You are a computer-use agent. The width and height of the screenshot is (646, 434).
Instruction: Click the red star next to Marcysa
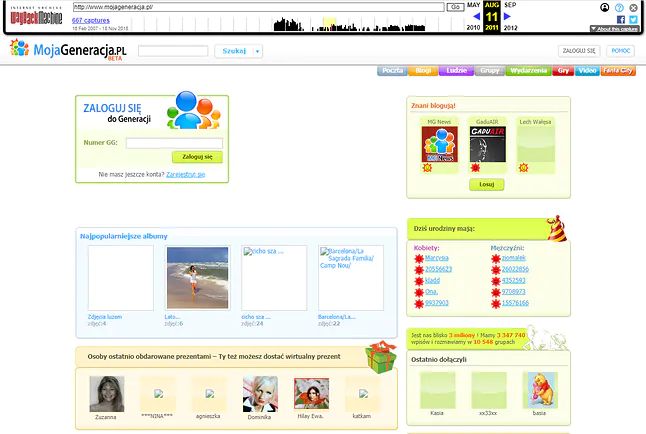(419, 259)
